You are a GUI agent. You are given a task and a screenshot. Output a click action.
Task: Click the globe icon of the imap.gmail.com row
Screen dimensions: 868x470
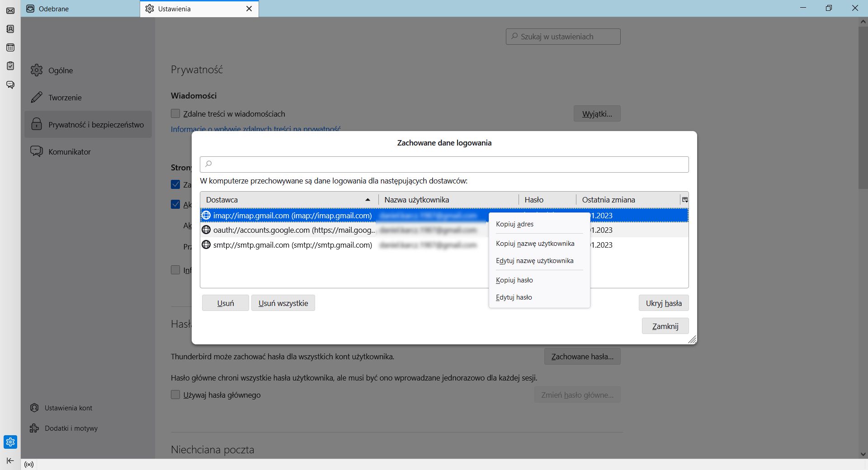pyautogui.click(x=206, y=215)
